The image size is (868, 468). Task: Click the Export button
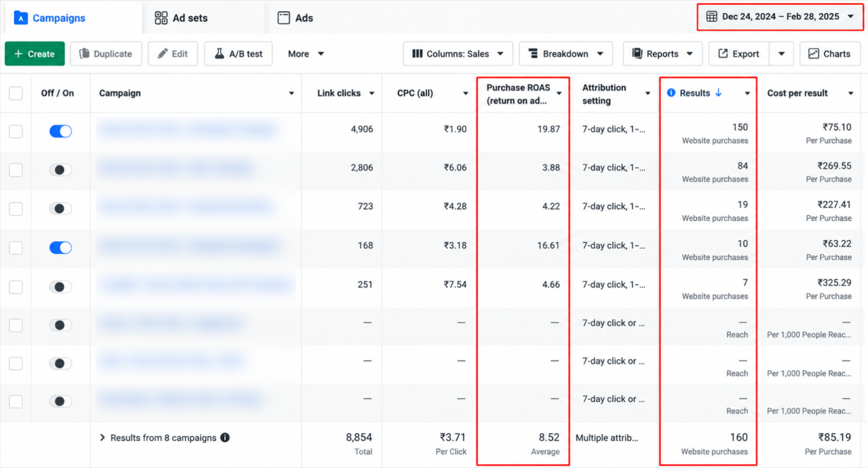[739, 53]
